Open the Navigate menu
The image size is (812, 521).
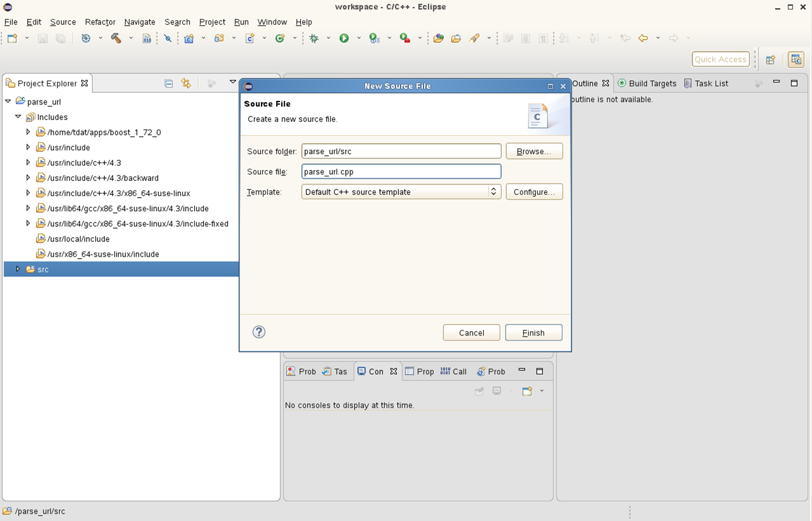(140, 22)
